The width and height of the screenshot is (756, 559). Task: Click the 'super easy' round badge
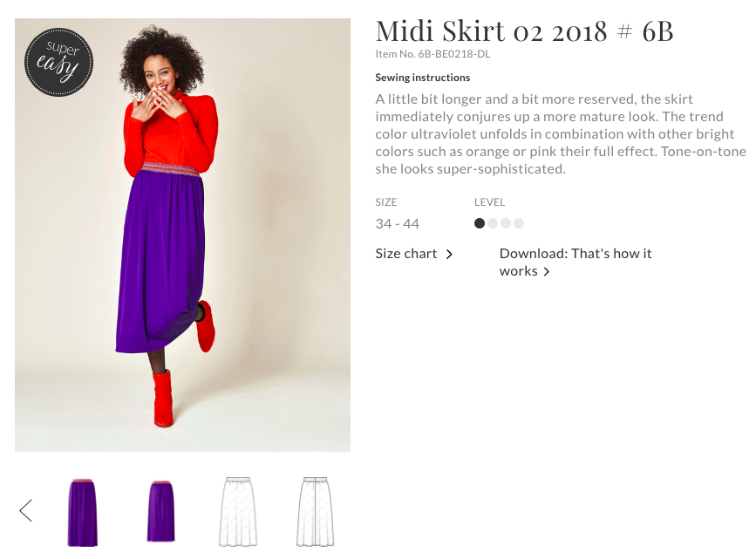point(58,63)
